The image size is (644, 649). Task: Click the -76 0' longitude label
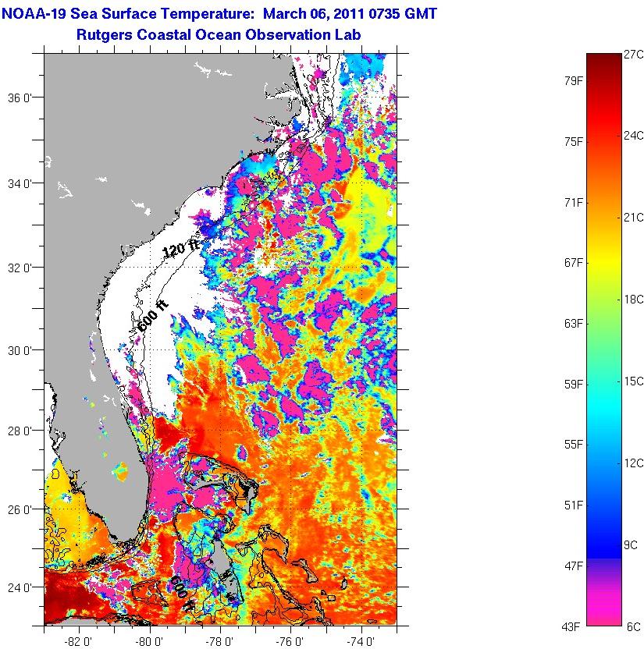290,641
